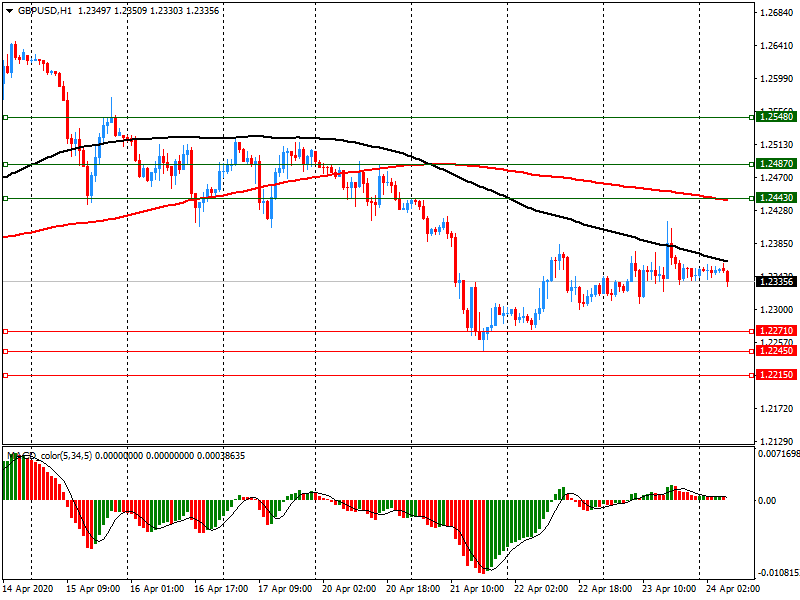Click the 24 Apr 02:00 time label
The width and height of the screenshot is (800, 600).
coord(734,589)
